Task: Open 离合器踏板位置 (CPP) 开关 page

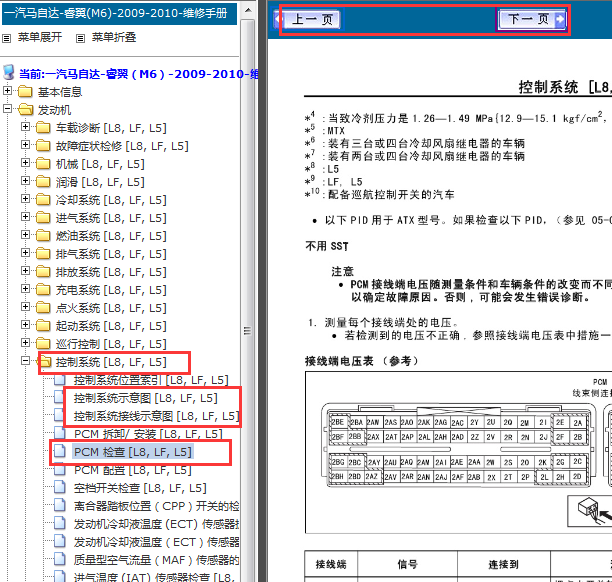Action: pos(157,506)
